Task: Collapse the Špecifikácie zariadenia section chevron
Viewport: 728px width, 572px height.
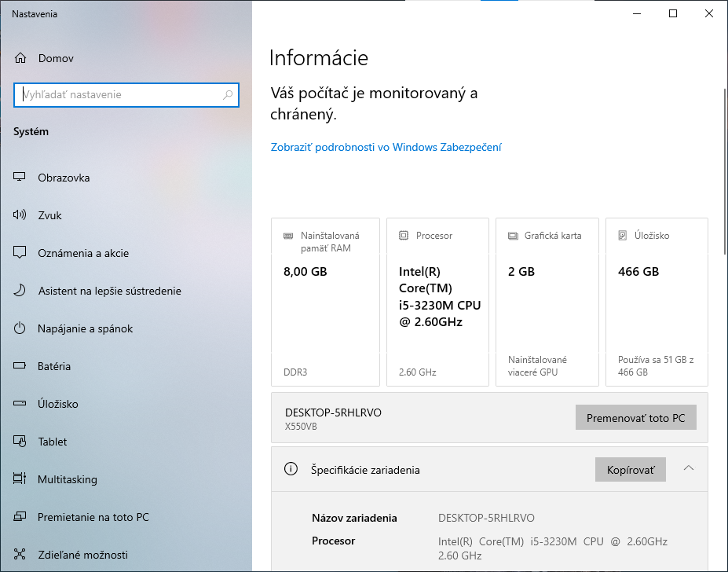Action: 688,468
